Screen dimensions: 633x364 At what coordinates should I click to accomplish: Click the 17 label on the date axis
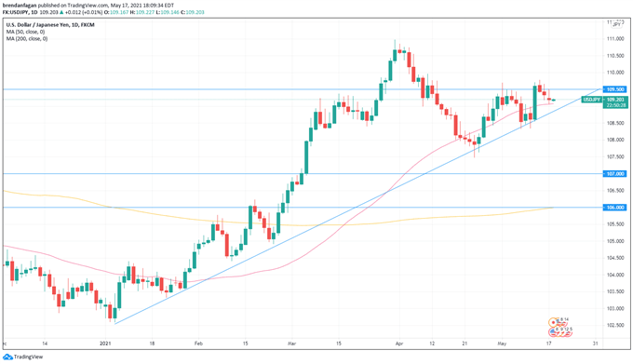(x=548, y=344)
